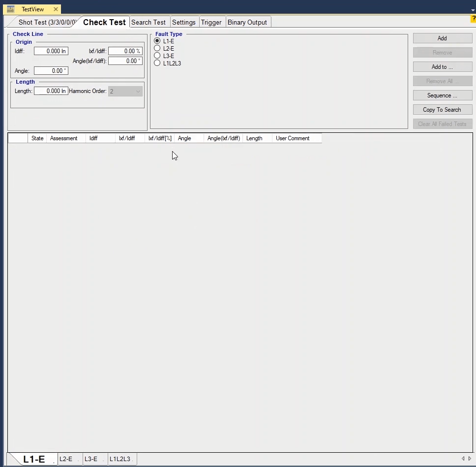Select the L3-E fault type option
The width and height of the screenshot is (476, 467).
(157, 56)
